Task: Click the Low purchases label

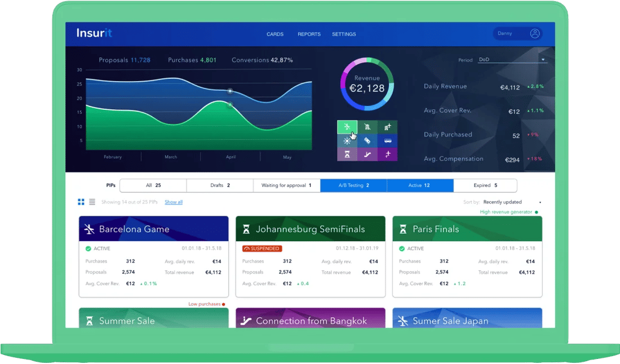Action: (205, 304)
